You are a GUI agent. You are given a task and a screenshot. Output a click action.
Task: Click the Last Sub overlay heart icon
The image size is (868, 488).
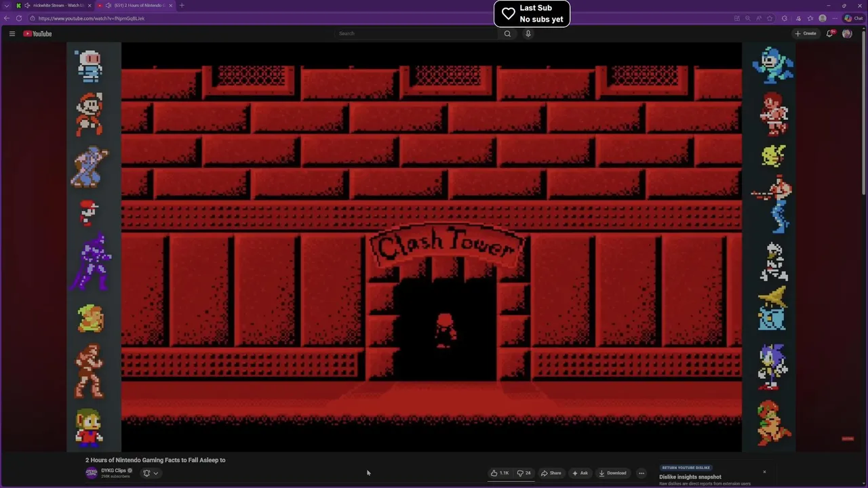point(509,14)
